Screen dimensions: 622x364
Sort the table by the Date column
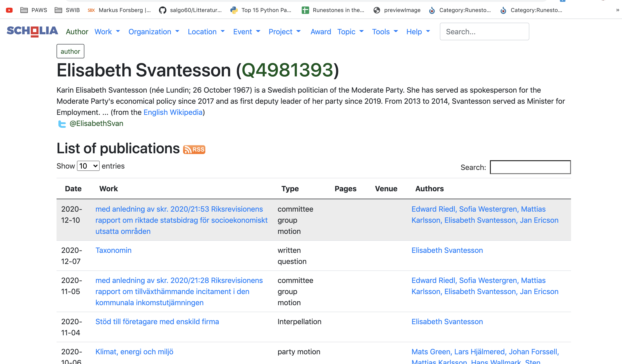[x=73, y=189]
